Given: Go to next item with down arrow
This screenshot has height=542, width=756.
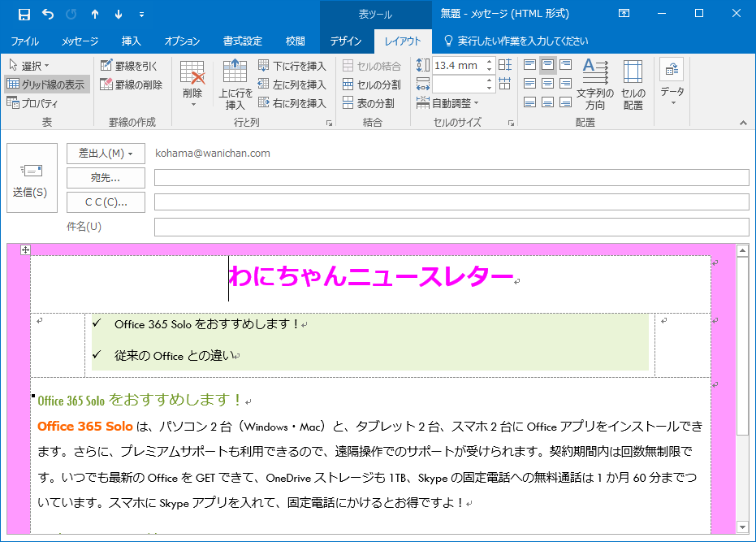Looking at the screenshot, I should click(119, 15).
